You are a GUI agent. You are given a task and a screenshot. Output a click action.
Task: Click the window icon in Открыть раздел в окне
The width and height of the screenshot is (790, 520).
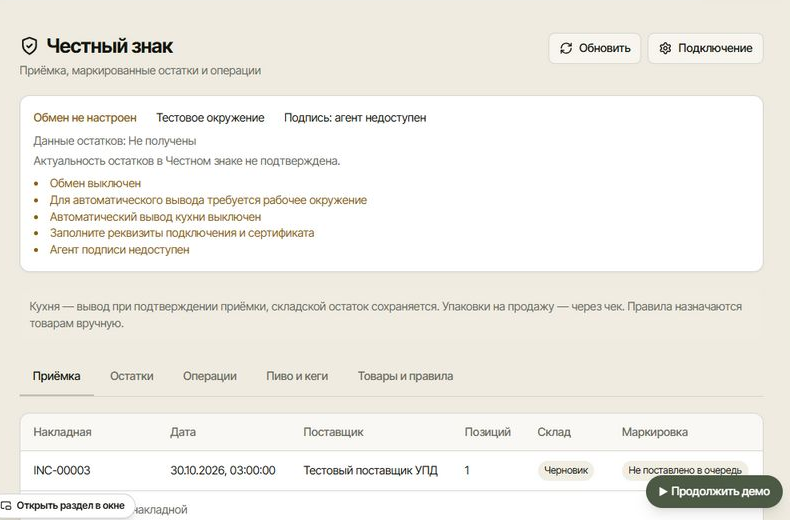click(7, 505)
